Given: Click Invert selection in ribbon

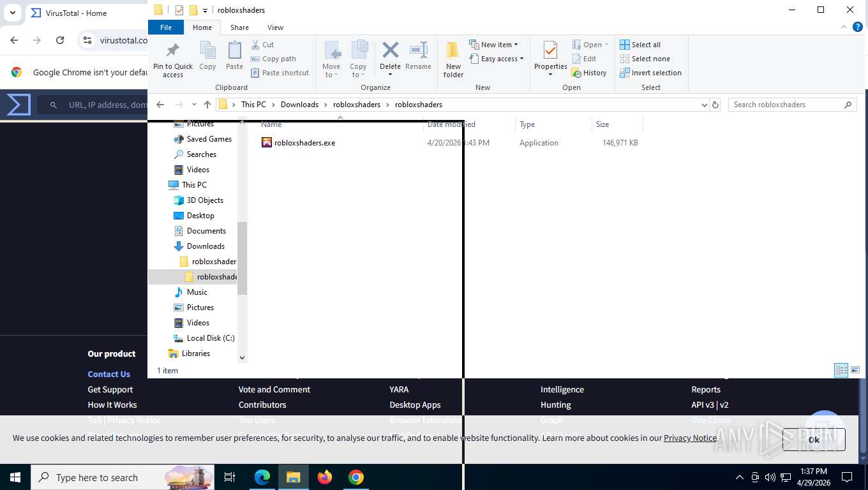Looking at the screenshot, I should (650, 73).
